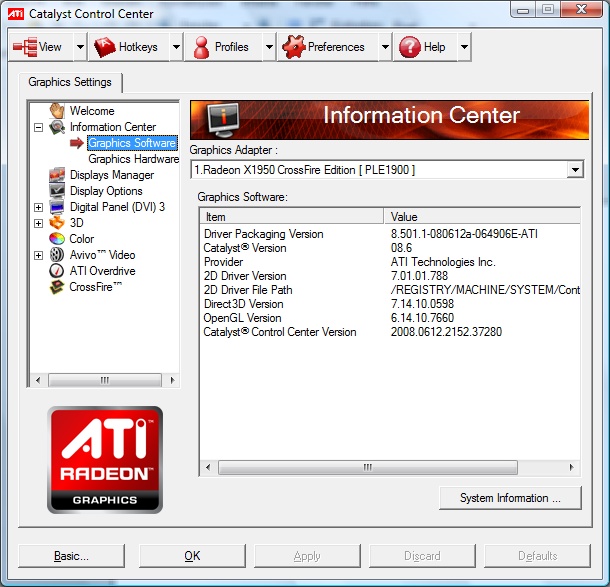Click the software list horizontal scrollbar thumb
The width and height of the screenshot is (610, 587).
click(368, 467)
